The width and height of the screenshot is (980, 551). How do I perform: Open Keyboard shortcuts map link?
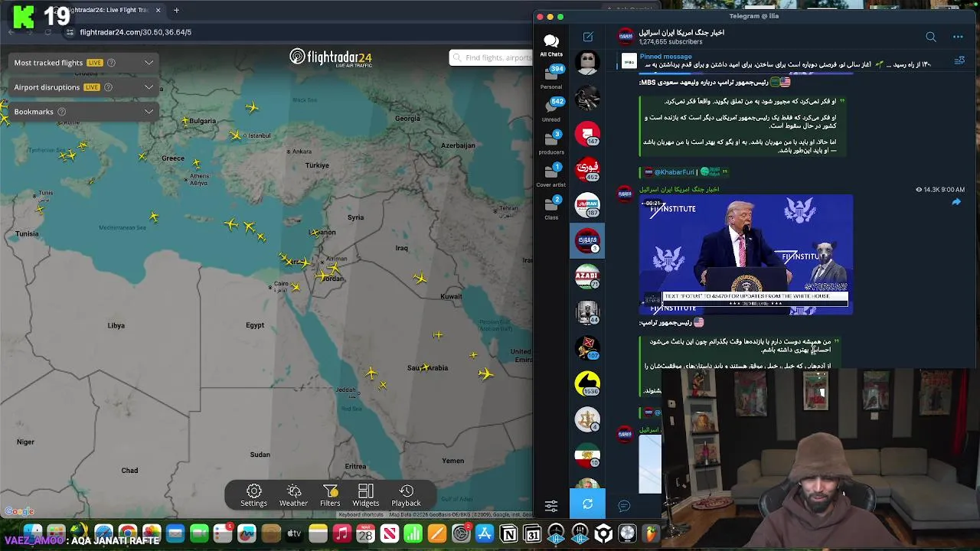(361, 515)
